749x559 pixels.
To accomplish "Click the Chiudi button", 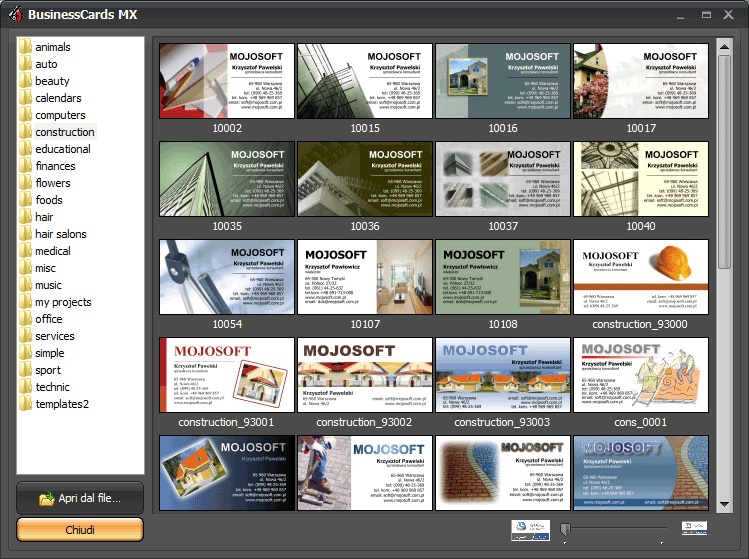I will tap(80, 530).
